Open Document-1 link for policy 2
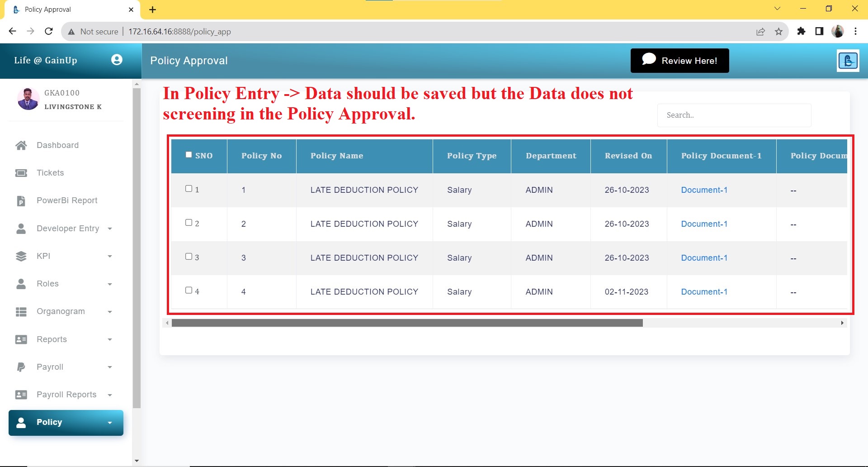The image size is (868, 467). click(704, 224)
